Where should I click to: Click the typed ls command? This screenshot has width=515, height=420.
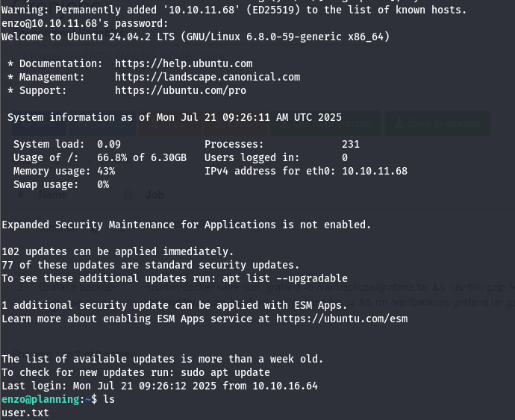pyautogui.click(x=109, y=399)
